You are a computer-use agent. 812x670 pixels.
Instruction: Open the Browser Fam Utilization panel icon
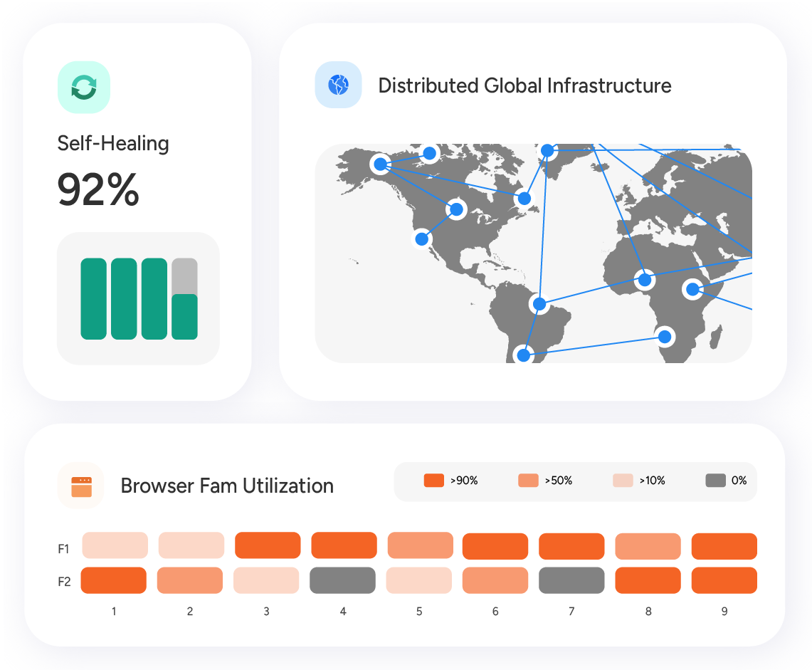tap(80, 486)
